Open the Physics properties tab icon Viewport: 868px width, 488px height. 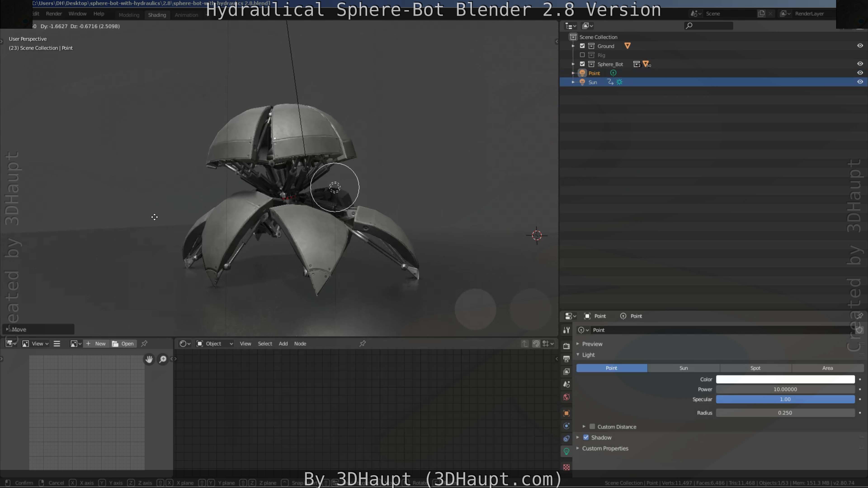[566, 426]
